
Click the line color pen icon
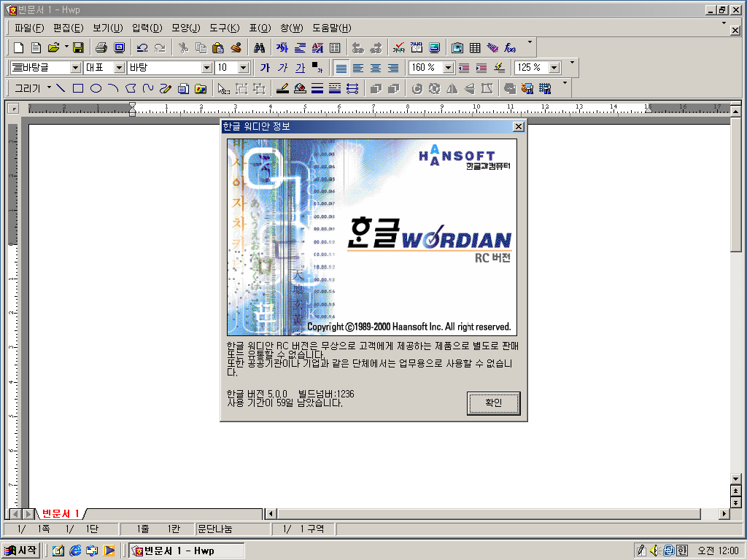click(282, 88)
